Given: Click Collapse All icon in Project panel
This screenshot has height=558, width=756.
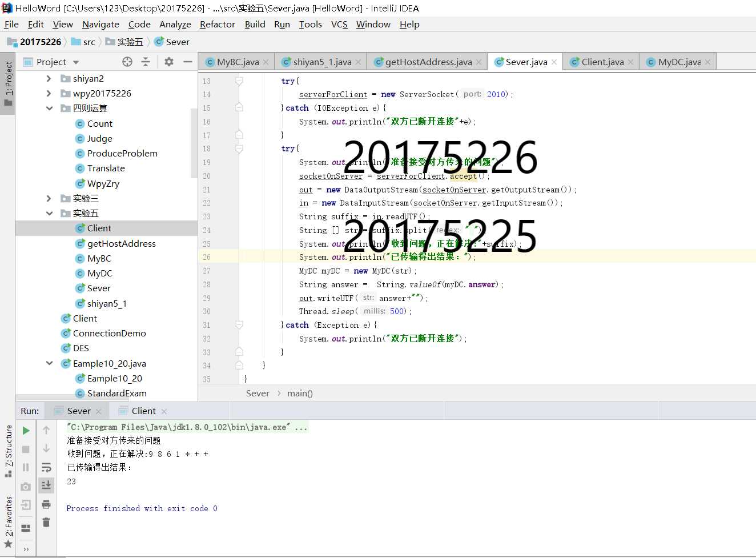Looking at the screenshot, I should [146, 62].
